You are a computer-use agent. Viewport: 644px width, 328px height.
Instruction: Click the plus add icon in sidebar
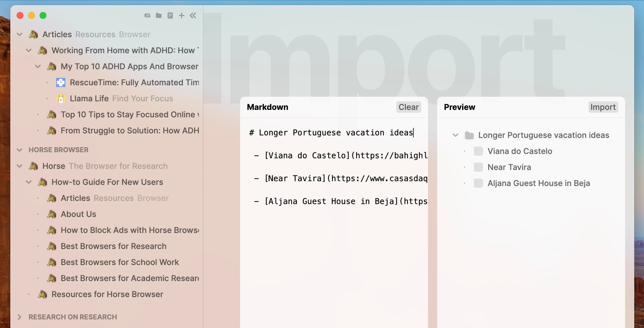(181, 15)
